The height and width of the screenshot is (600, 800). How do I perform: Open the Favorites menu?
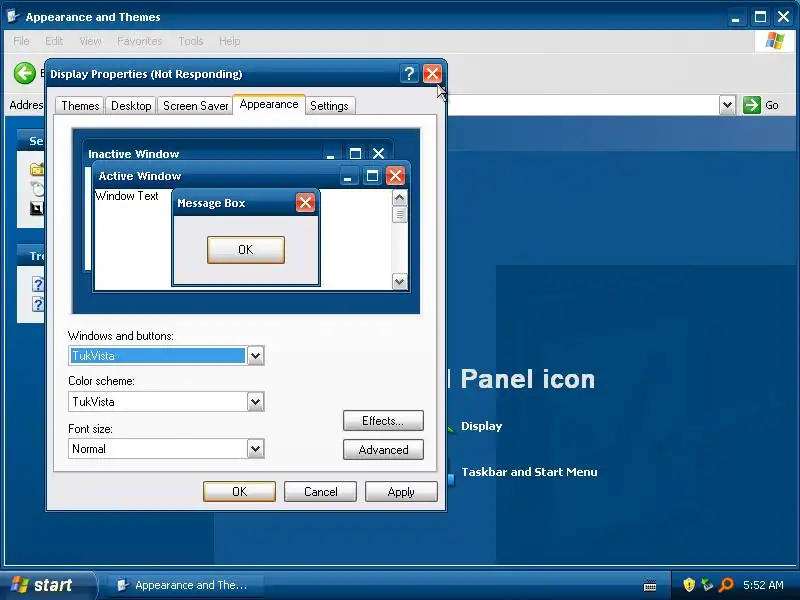point(139,41)
